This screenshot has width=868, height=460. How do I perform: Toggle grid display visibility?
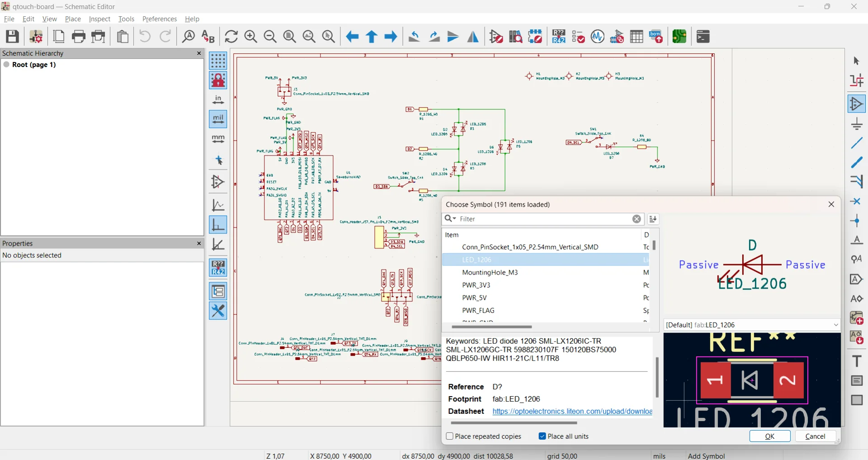[x=218, y=61]
